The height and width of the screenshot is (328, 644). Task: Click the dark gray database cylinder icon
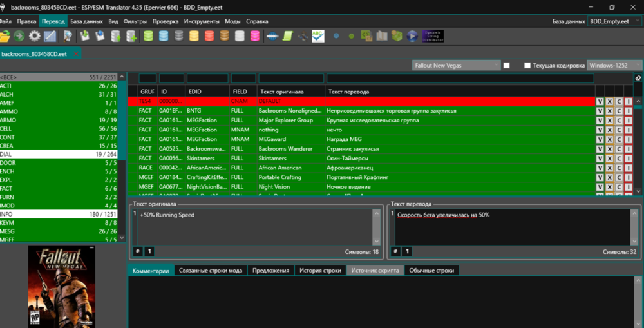(x=178, y=36)
